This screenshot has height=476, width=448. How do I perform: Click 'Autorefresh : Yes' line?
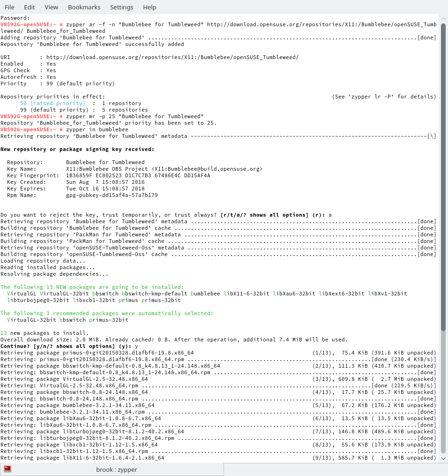[28, 77]
